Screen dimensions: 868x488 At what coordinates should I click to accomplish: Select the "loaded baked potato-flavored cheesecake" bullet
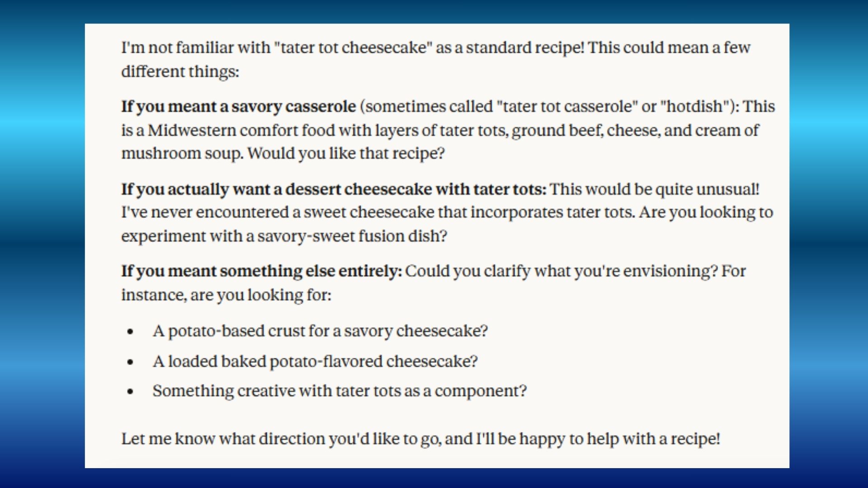click(315, 362)
